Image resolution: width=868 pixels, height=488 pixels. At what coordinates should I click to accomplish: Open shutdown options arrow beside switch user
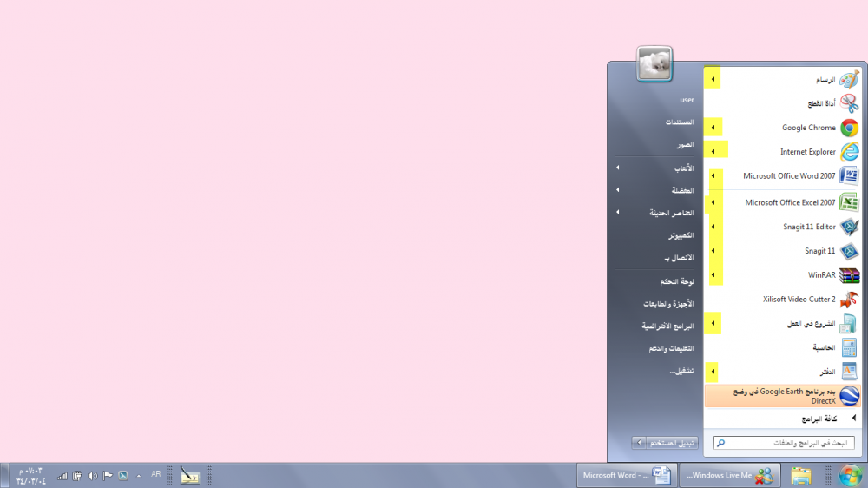(x=640, y=443)
